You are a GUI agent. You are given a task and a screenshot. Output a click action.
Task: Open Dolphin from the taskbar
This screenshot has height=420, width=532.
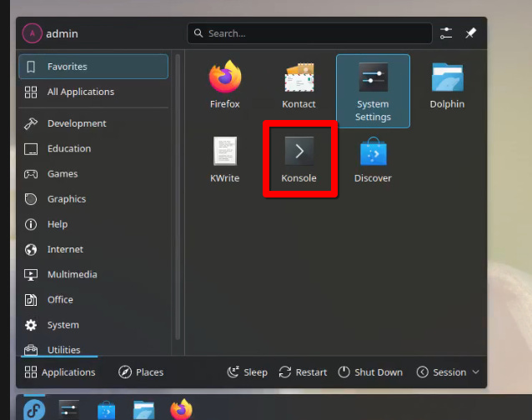pyautogui.click(x=144, y=410)
